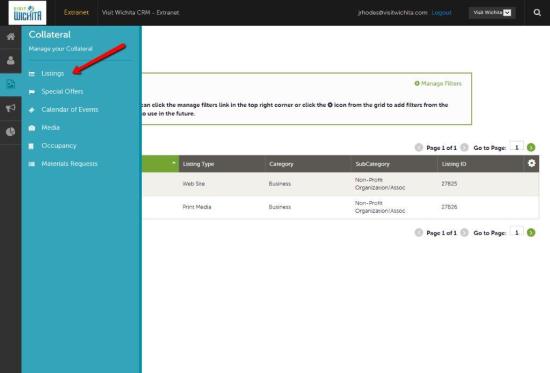Screen dimensions: 550x373
Task: Open Calendar of Events
Action: point(70,109)
